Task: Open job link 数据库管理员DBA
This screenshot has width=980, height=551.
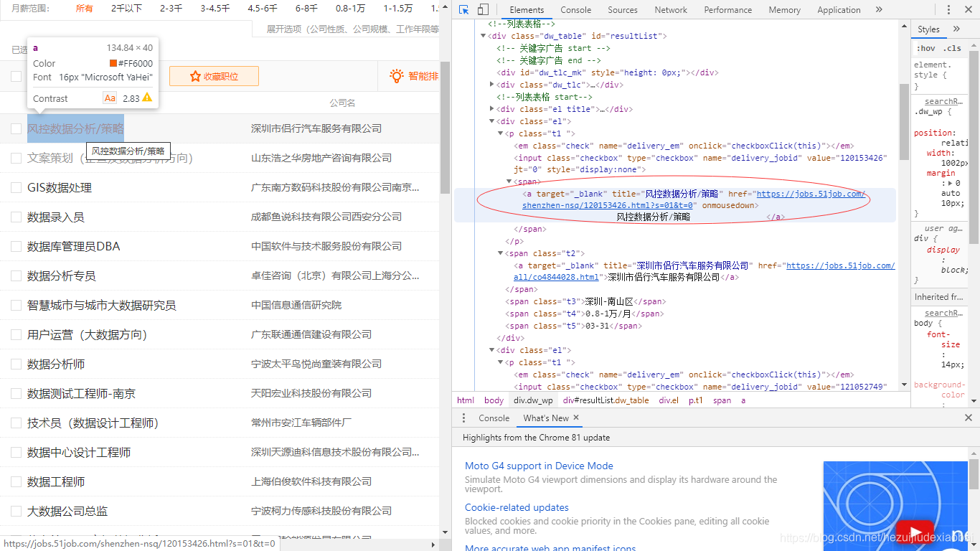Action: (73, 246)
